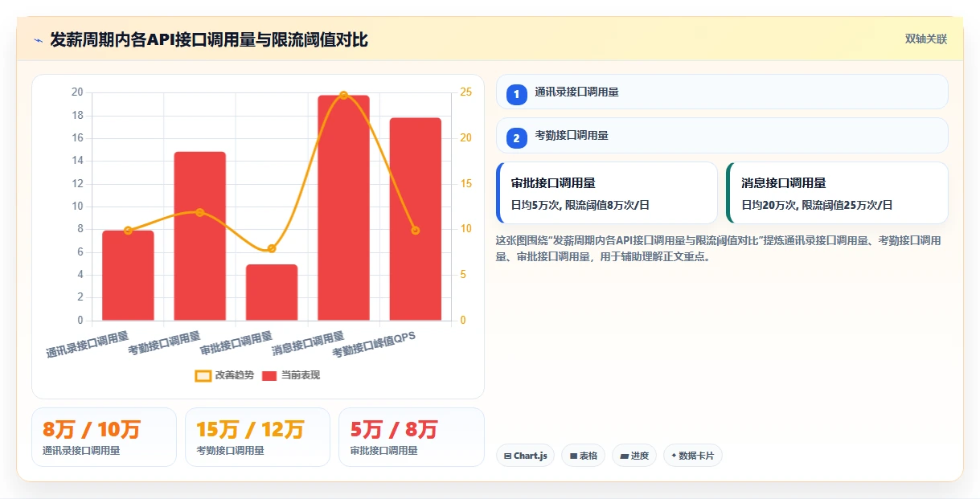Screen dimensions: 980x499
Task: Click the text 日均5万次, 限流阈值8万次/日
Action: tap(580, 205)
